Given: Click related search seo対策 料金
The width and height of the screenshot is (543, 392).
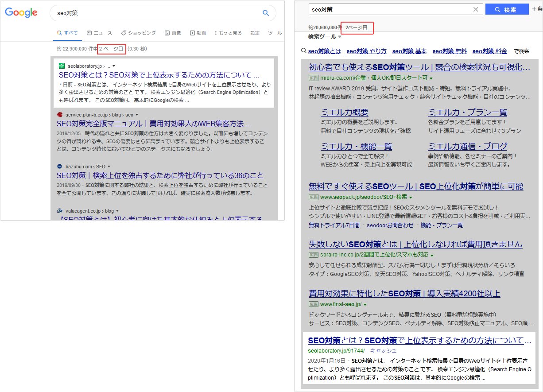Looking at the screenshot, I should pos(490,51).
